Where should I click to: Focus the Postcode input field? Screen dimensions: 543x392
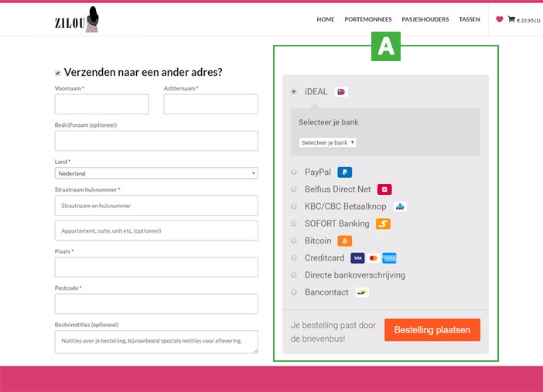(156, 304)
